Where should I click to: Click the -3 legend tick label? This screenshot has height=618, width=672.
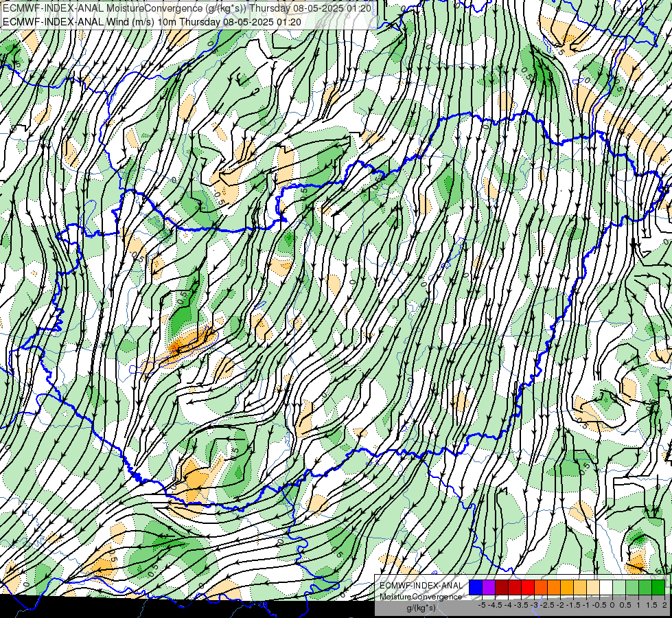[x=535, y=605]
